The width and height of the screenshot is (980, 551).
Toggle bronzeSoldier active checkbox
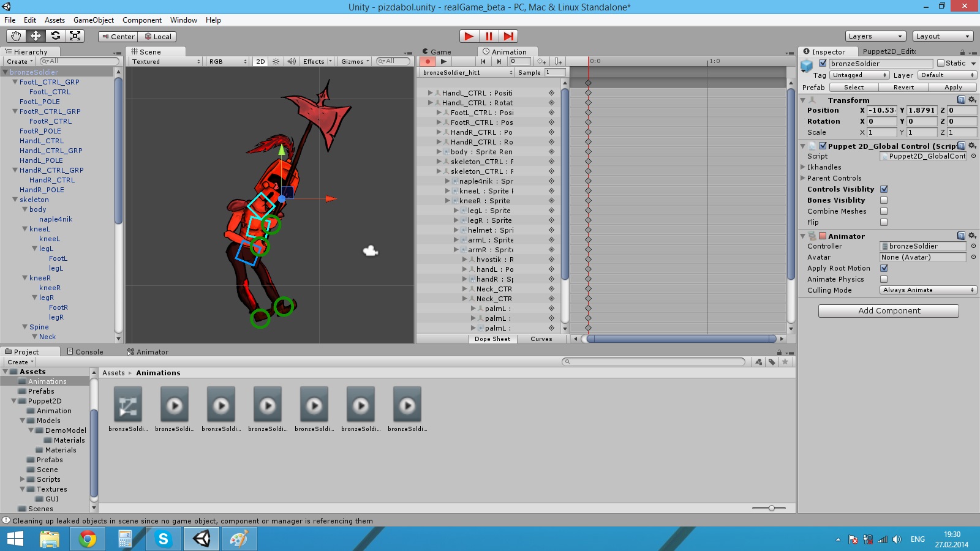(823, 63)
